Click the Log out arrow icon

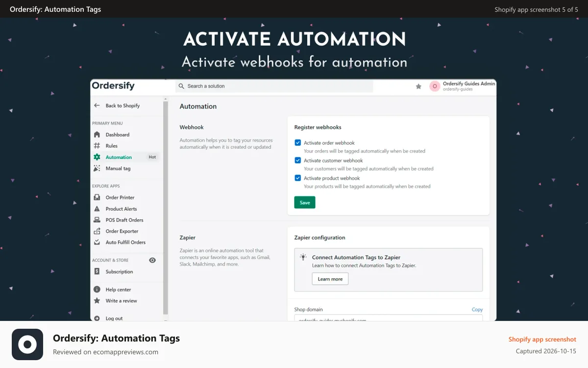tap(97, 318)
